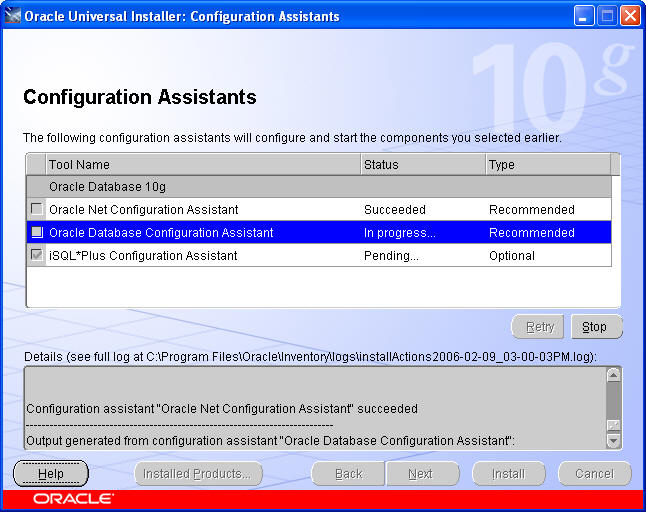Toggle Oracle Net Configuration Assistant checkbox
The image size is (646, 512).
pos(37,209)
